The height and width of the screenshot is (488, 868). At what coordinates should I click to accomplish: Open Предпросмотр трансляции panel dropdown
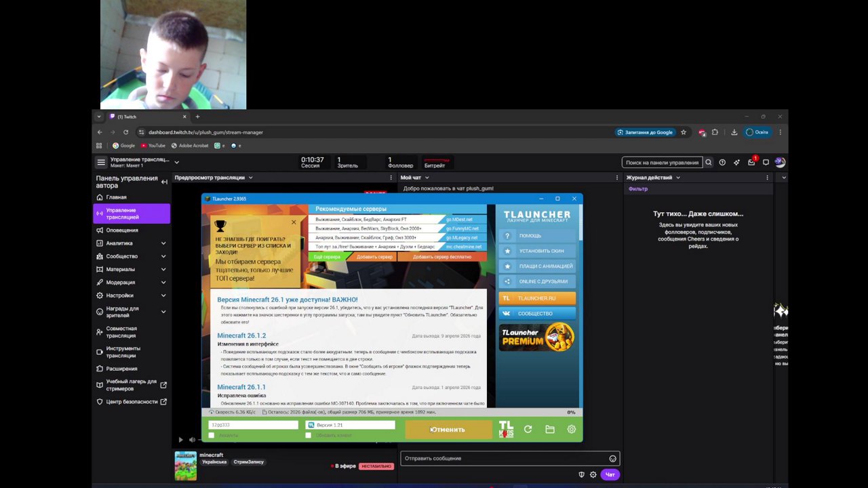[250, 178]
